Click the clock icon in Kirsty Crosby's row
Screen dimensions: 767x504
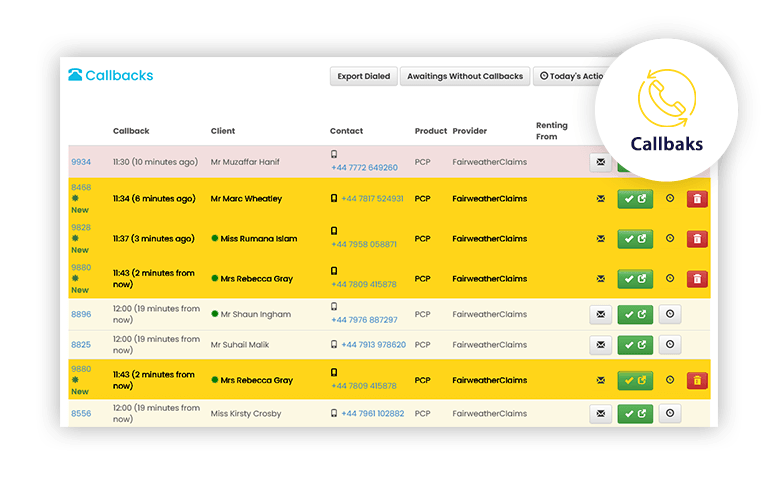670,413
